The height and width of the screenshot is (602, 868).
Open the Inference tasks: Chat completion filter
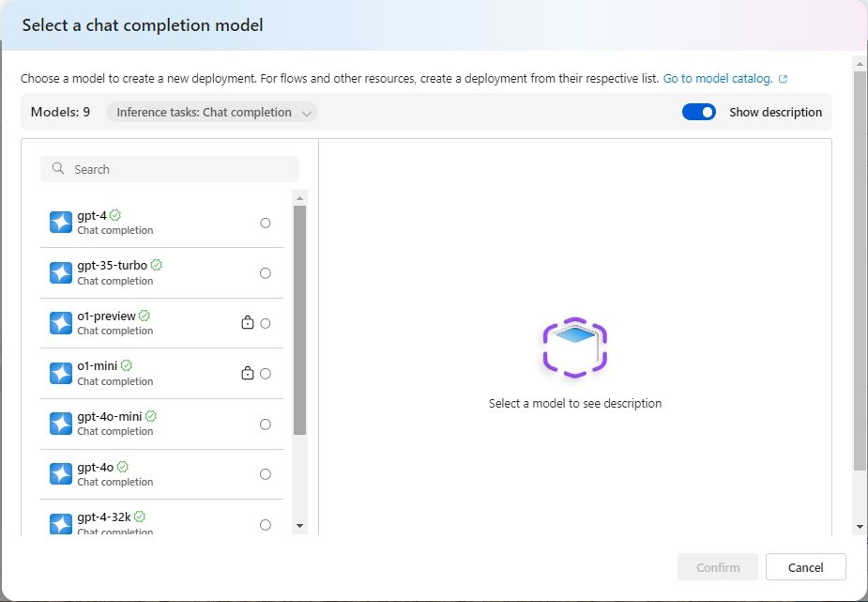[212, 113]
